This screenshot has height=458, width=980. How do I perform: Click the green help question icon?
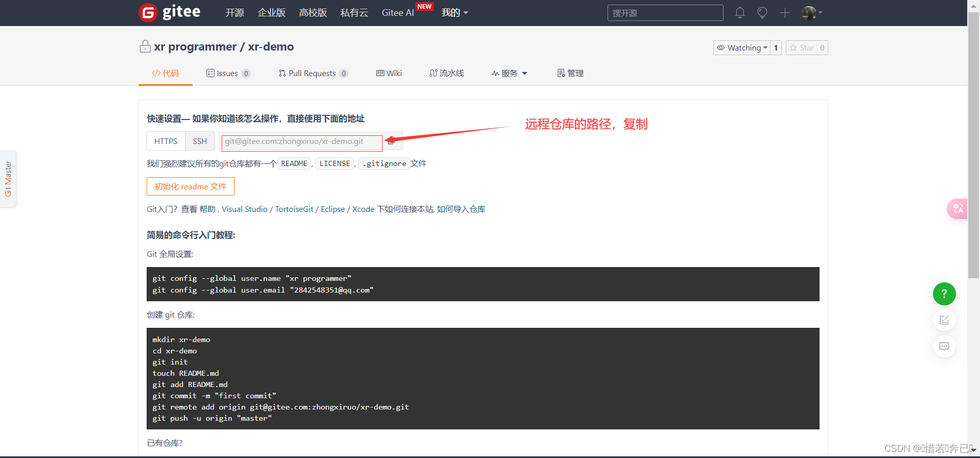944,294
